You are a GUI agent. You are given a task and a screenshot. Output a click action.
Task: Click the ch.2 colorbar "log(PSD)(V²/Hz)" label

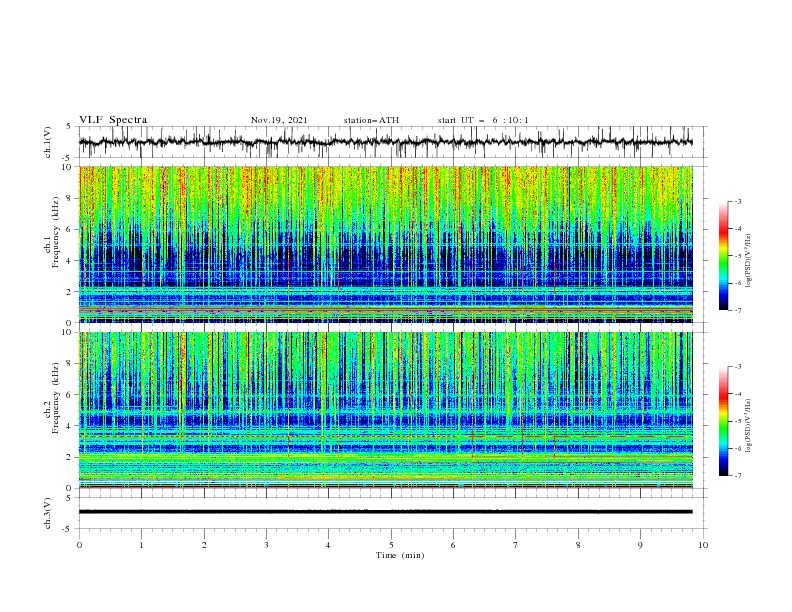(749, 426)
